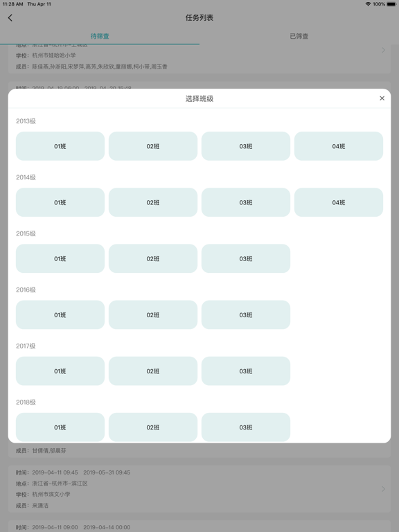Click the 2016级 group heading
The height and width of the screenshot is (532, 399).
(26, 290)
